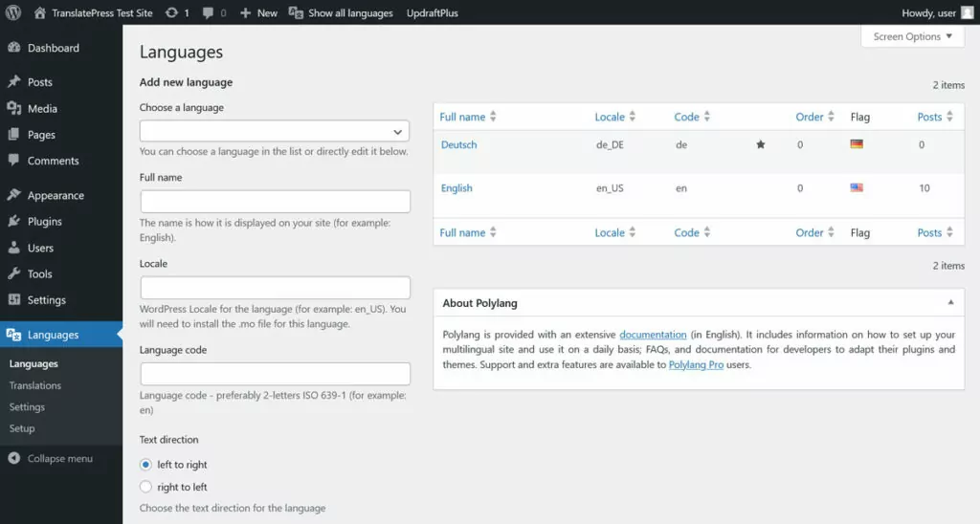Sort by Code in table footer
Viewport: 980px width, 524px height.
[x=692, y=232]
